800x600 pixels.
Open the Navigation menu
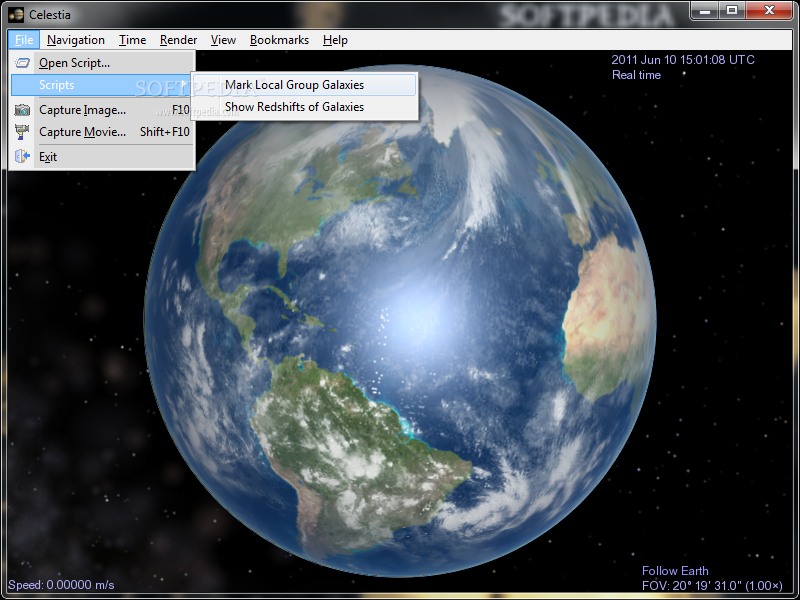click(76, 40)
